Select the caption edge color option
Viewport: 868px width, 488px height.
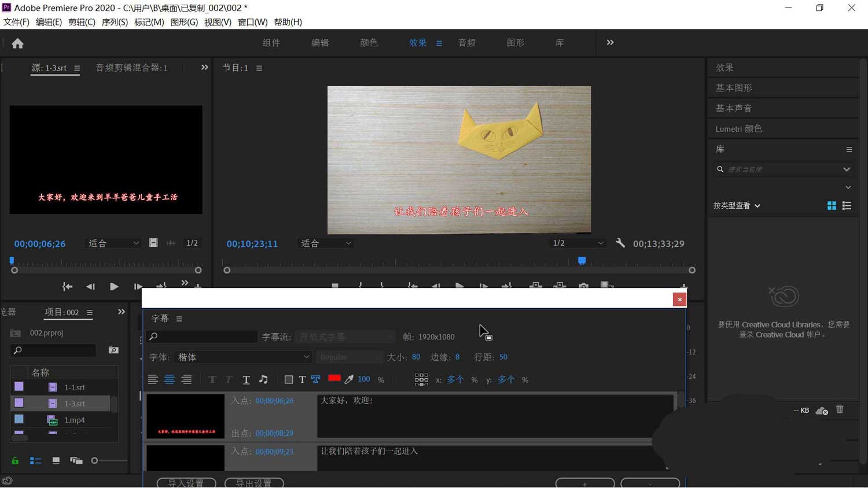pos(316,379)
